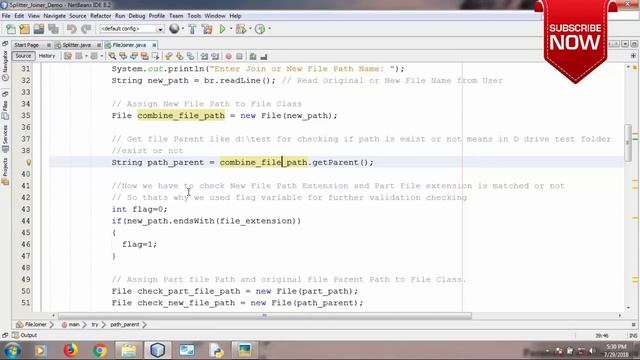This screenshot has height=360, width=640.
Task: Click path_parent in the breadcrumb bar
Action: tap(124, 324)
